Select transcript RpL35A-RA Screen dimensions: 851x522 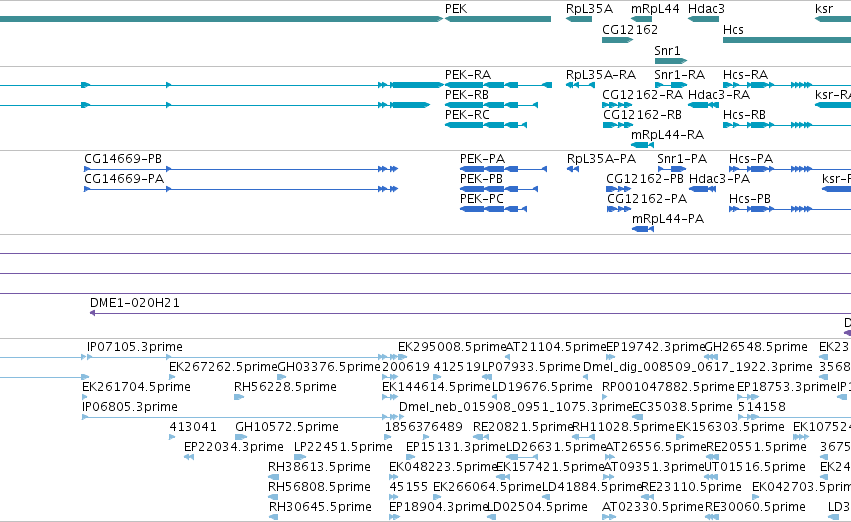[x=601, y=74]
